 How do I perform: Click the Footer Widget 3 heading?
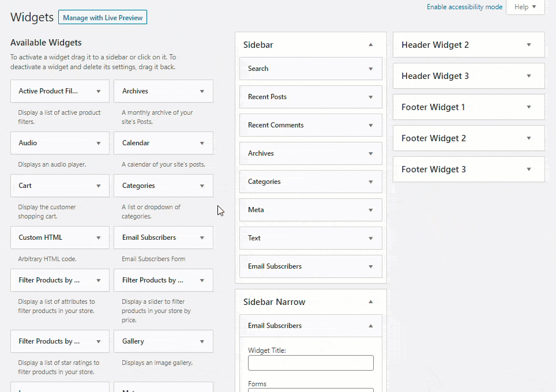coord(434,169)
